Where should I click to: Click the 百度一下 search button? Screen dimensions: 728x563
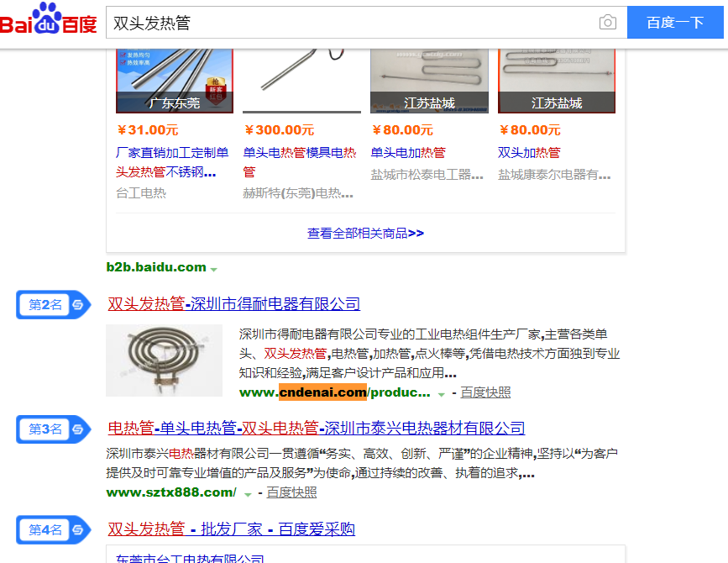[675, 23]
